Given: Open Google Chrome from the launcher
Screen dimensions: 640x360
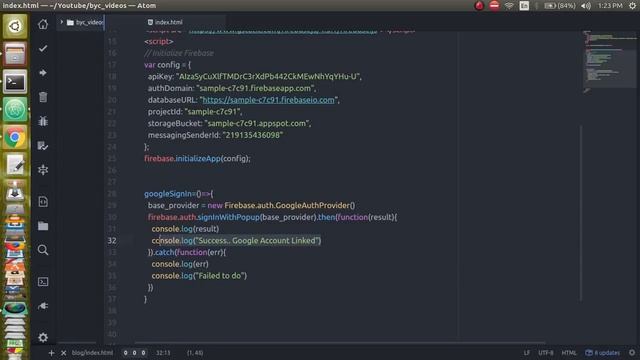Looking at the screenshot, I should coord(15,137).
